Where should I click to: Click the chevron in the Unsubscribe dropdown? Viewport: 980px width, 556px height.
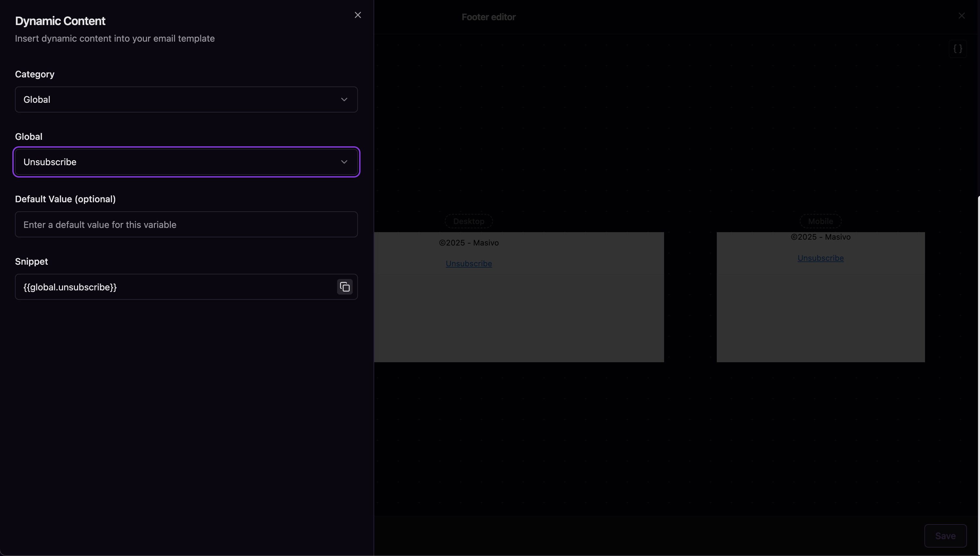[344, 162]
